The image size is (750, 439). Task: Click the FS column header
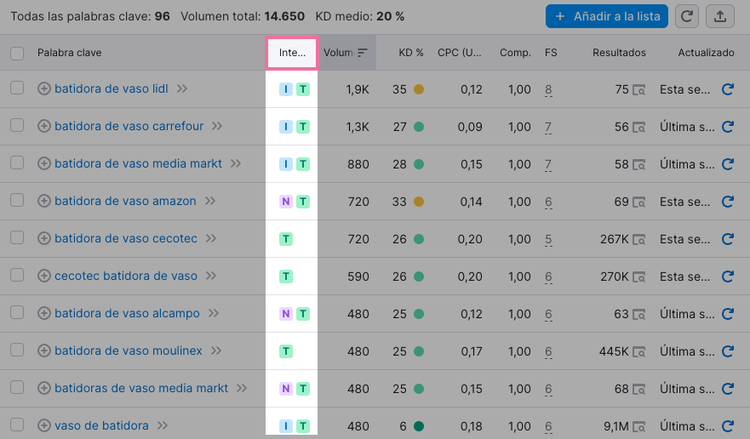click(551, 53)
